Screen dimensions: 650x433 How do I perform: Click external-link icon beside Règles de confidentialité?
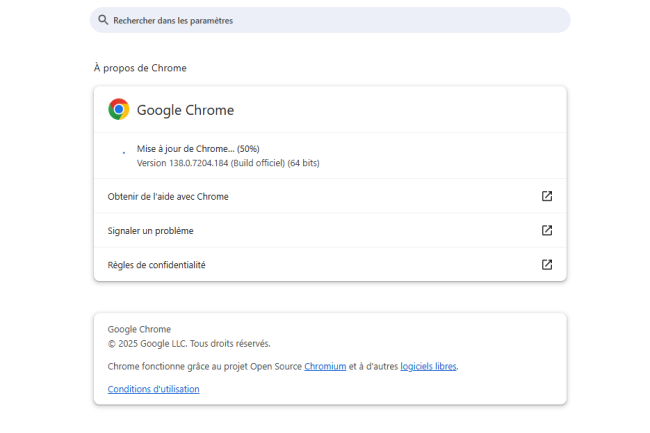[547, 265]
